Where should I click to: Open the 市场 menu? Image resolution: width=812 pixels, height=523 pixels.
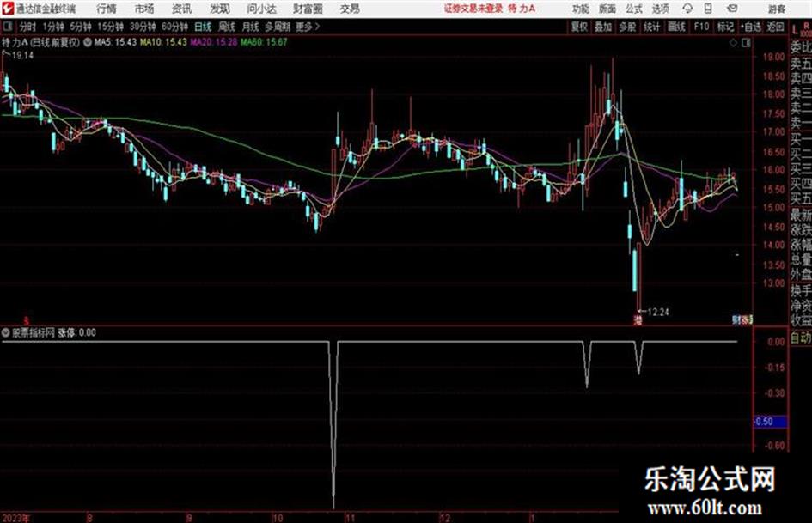[x=144, y=9]
